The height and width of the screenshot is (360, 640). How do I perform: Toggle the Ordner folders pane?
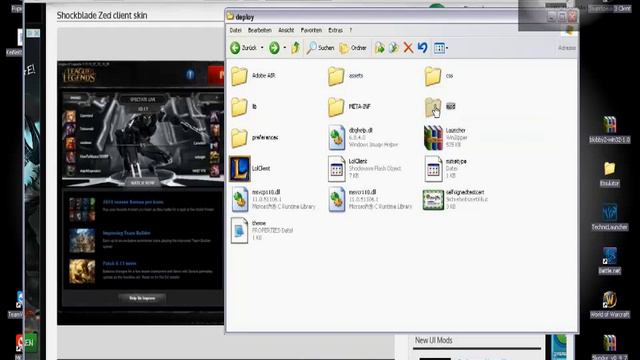pos(353,48)
